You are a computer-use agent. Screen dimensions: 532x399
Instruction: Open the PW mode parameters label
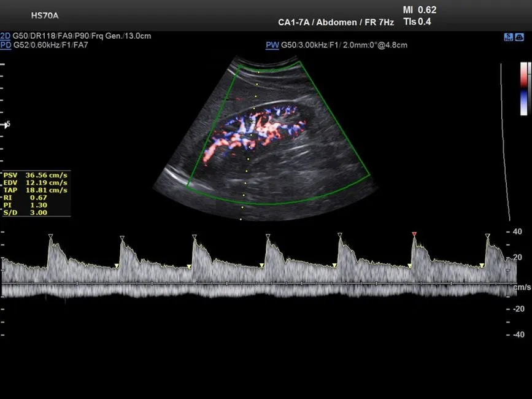tap(272, 45)
